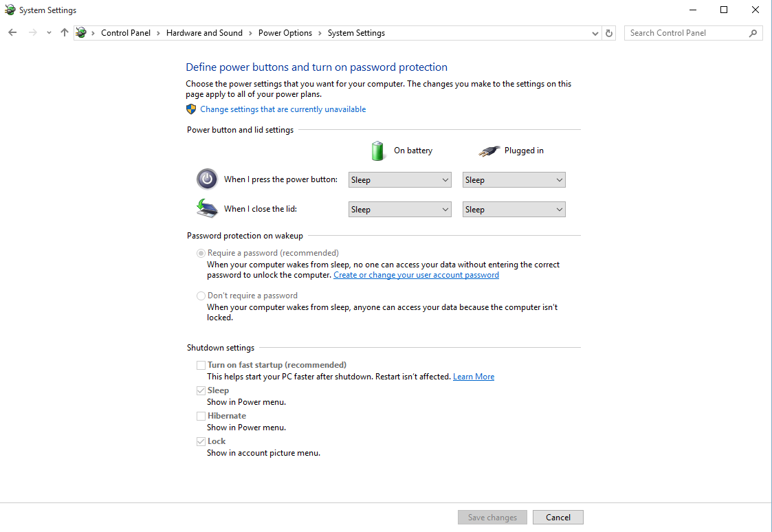The width and height of the screenshot is (772, 532).
Task: Toggle the Sleep checkbox
Action: (x=201, y=391)
